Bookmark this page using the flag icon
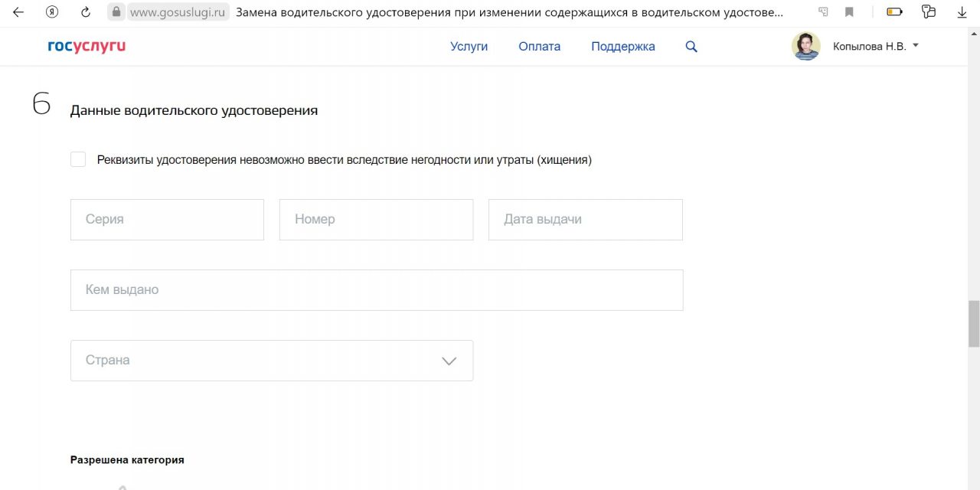 click(849, 12)
